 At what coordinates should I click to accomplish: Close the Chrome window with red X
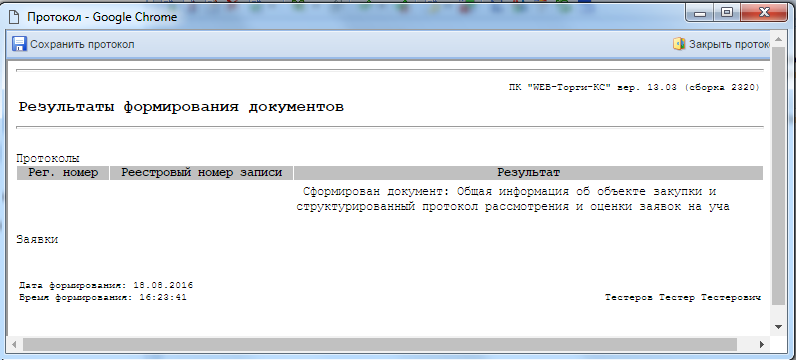(765, 14)
